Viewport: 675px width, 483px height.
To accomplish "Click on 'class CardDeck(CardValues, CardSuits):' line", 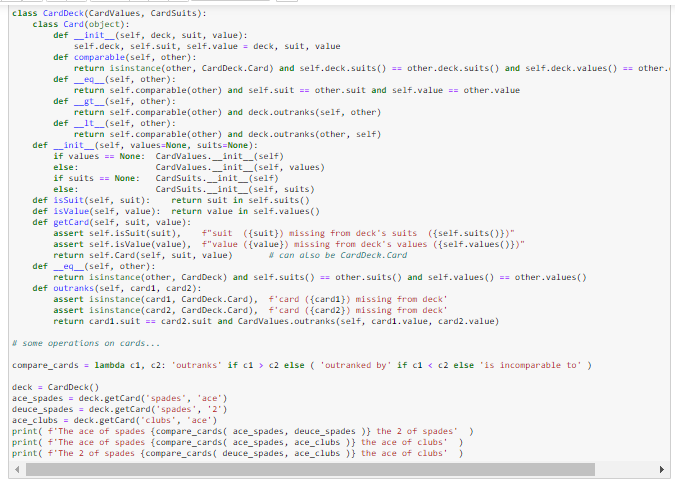I will coord(109,13).
